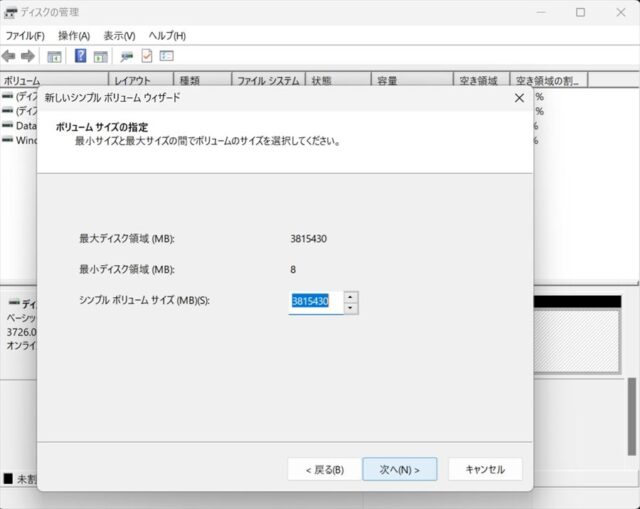
Task: Increase volume size with up spinner arrow
Action: pyautogui.click(x=350, y=296)
